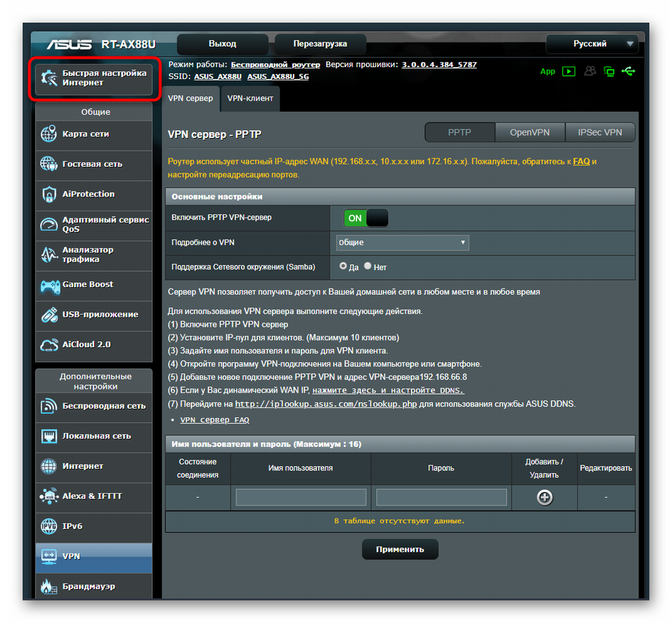Expand the 'Общие' VPN details dropdown
This screenshot has height=623, width=672.
coord(402,243)
